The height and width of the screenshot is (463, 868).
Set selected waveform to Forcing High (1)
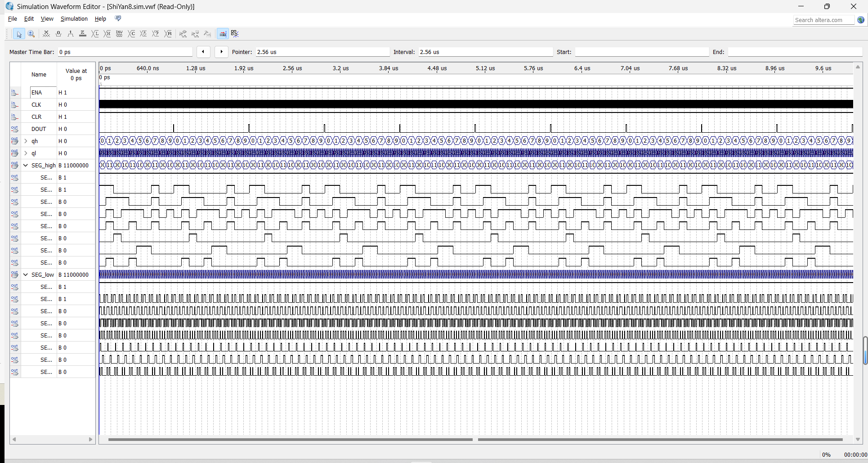point(70,34)
